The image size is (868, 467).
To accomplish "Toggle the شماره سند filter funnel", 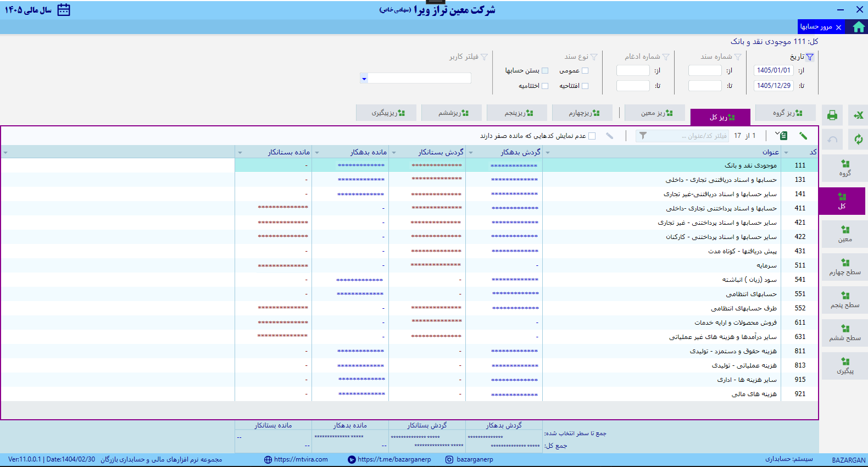I will (x=738, y=57).
